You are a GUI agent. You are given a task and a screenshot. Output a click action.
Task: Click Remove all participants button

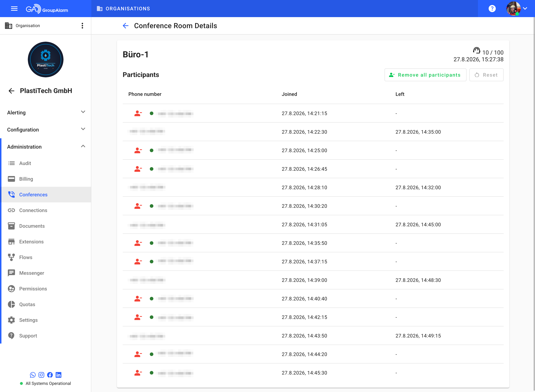425,75
